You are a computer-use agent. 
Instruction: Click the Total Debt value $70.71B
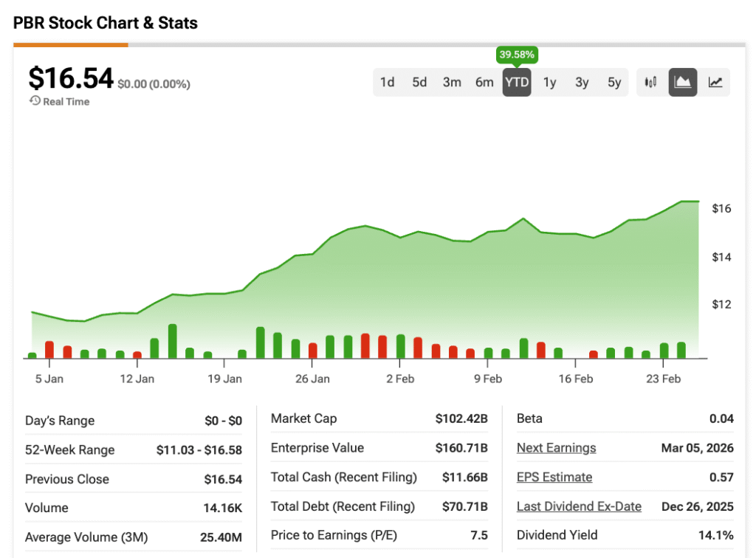(x=465, y=506)
